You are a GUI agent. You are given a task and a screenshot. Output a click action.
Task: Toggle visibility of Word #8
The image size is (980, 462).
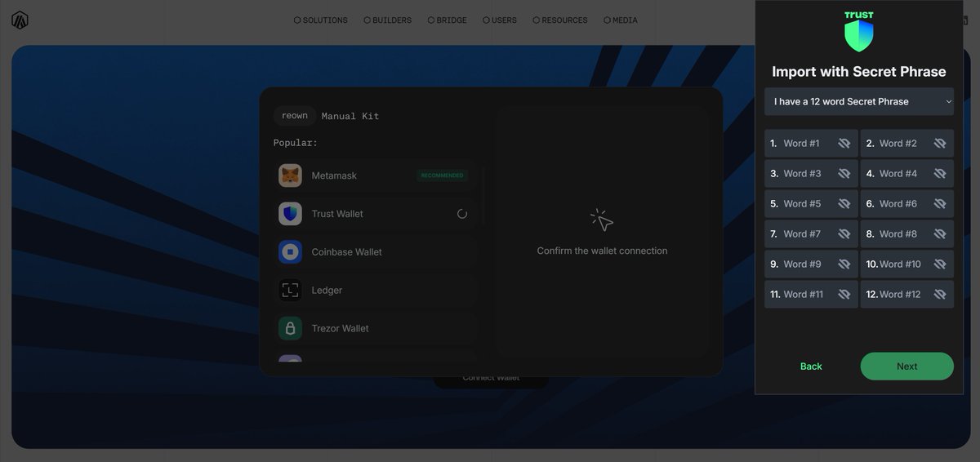pos(940,234)
